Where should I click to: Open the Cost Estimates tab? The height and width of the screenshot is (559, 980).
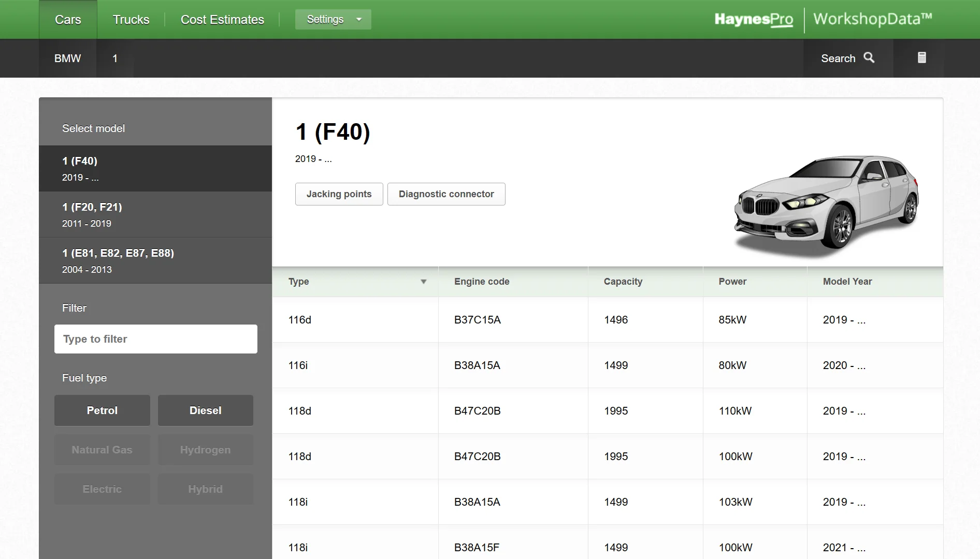tap(222, 20)
